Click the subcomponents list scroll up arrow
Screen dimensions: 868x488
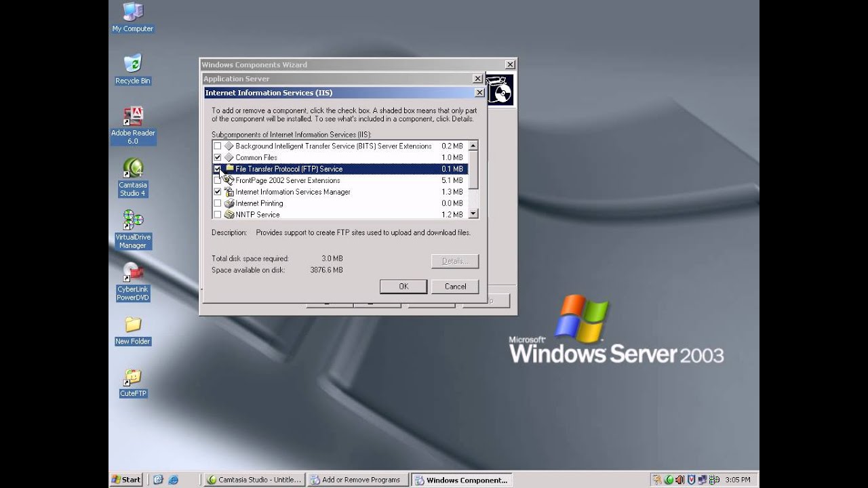coord(473,146)
